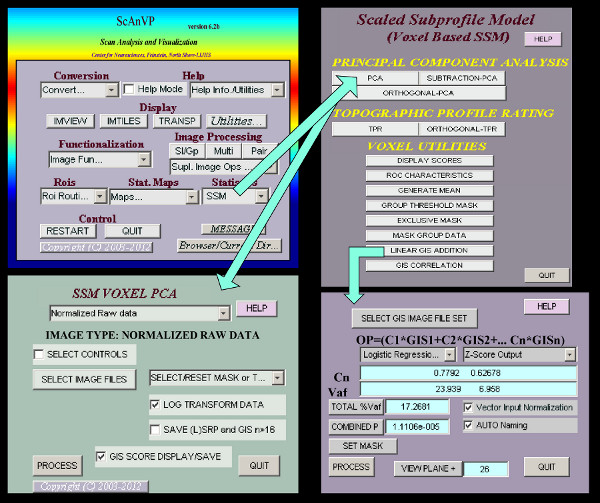Click QUIT in the SSM VOXEL PCA window
The image size is (600, 503).
259,466
